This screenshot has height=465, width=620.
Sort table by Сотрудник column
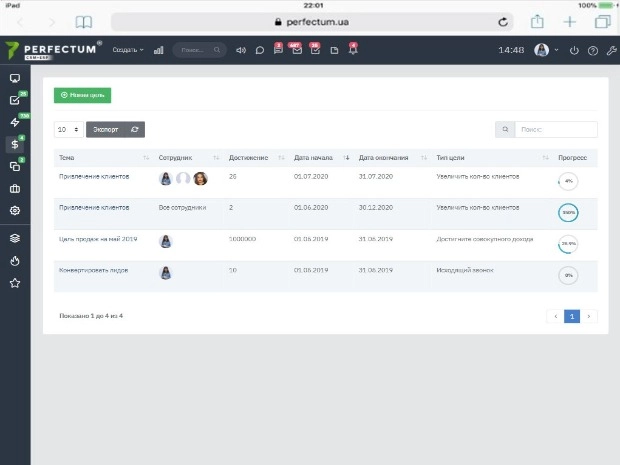(189, 158)
